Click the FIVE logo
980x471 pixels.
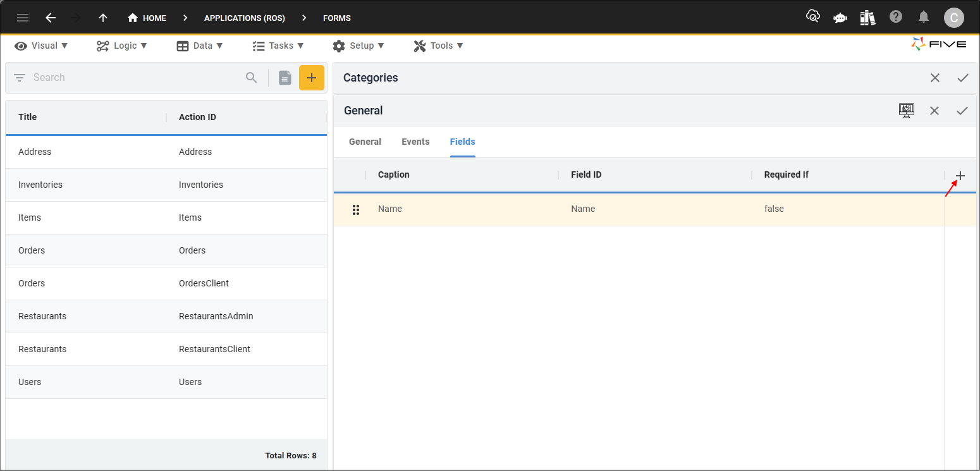point(939,44)
